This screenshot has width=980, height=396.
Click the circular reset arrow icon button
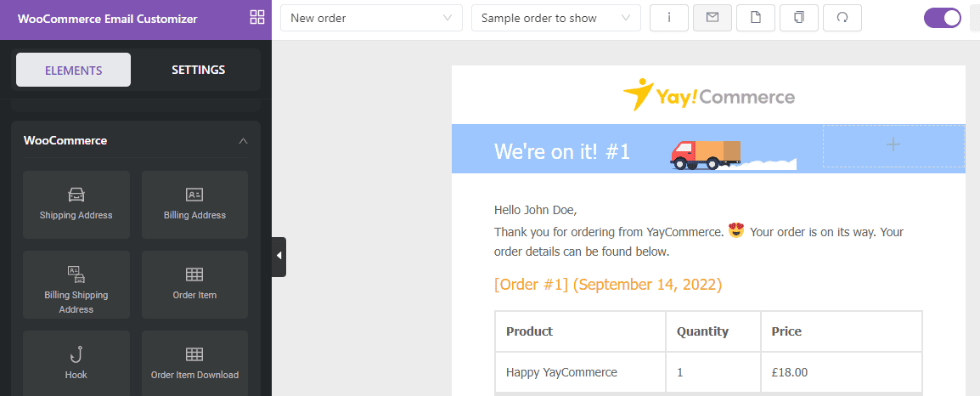click(x=842, y=18)
